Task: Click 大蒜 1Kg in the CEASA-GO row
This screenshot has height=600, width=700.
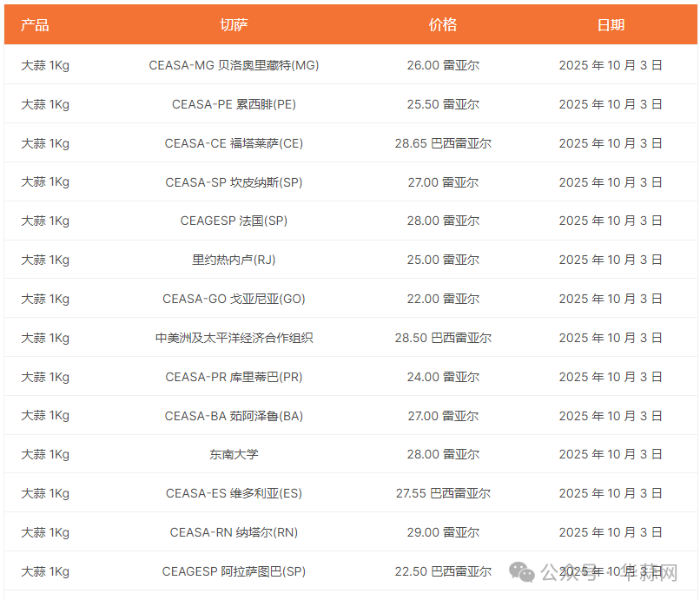Action: [x=45, y=299]
